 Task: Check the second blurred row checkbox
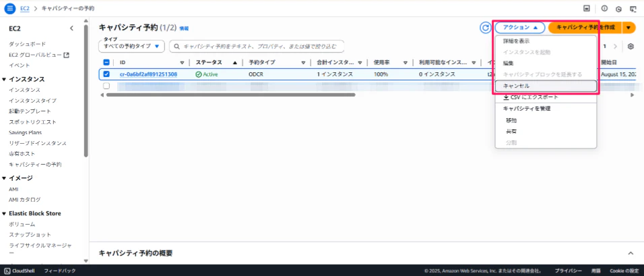coord(106,86)
